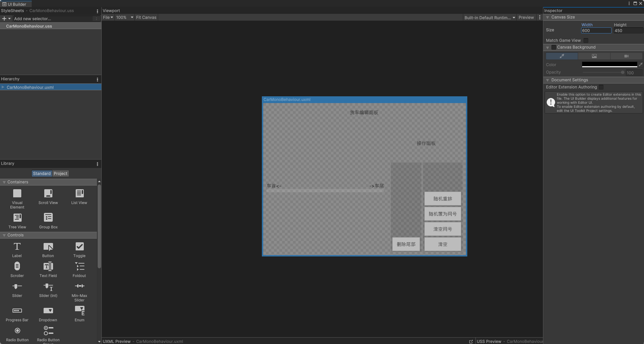Screen dimensions: 644x344
Task: Pick the Min-Max Slider control icon
Action: pyautogui.click(x=79, y=286)
